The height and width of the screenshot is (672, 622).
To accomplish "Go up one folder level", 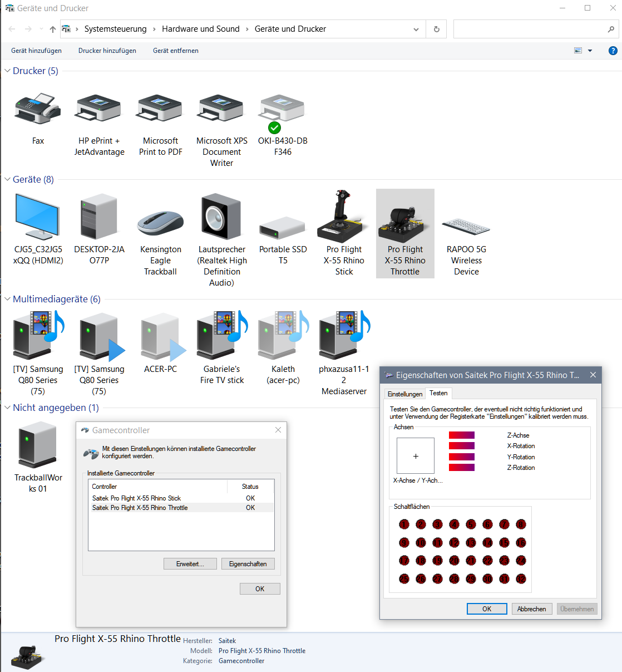I will tap(52, 29).
